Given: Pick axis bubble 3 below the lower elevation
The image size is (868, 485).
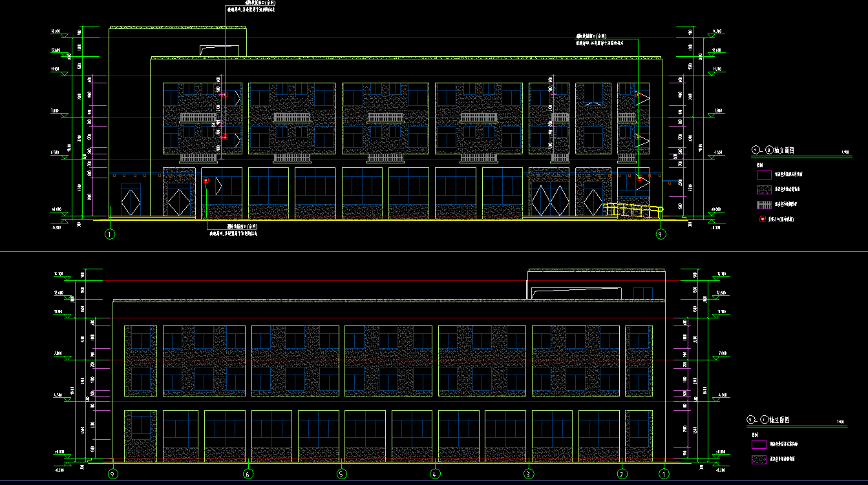Looking at the screenshot, I should click(529, 474).
